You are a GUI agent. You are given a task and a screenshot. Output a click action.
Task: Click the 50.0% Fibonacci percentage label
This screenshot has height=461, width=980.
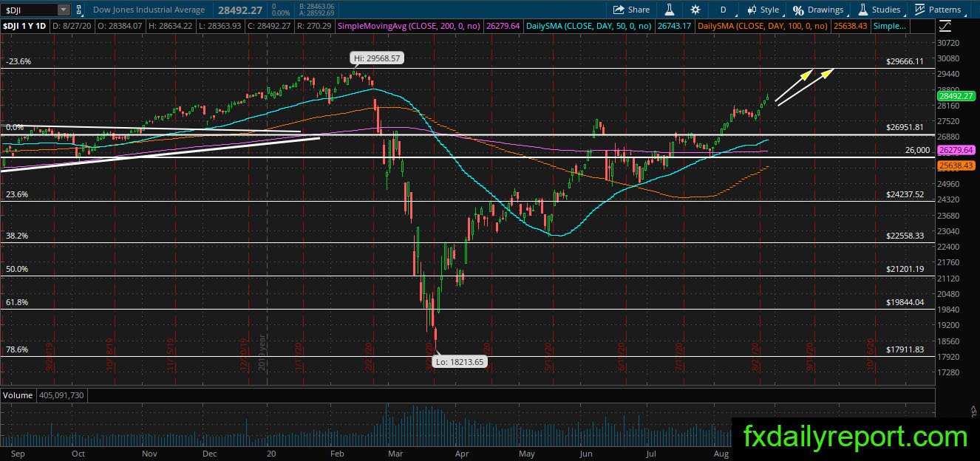point(17,269)
